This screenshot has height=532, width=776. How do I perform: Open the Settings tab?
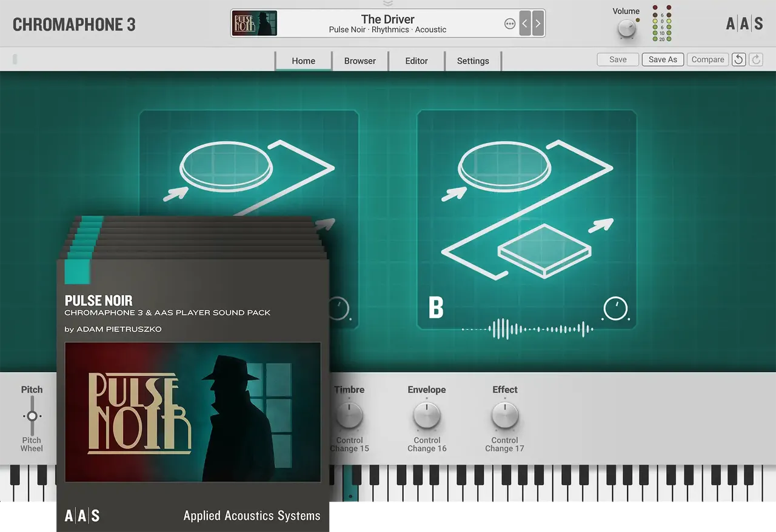pos(473,61)
